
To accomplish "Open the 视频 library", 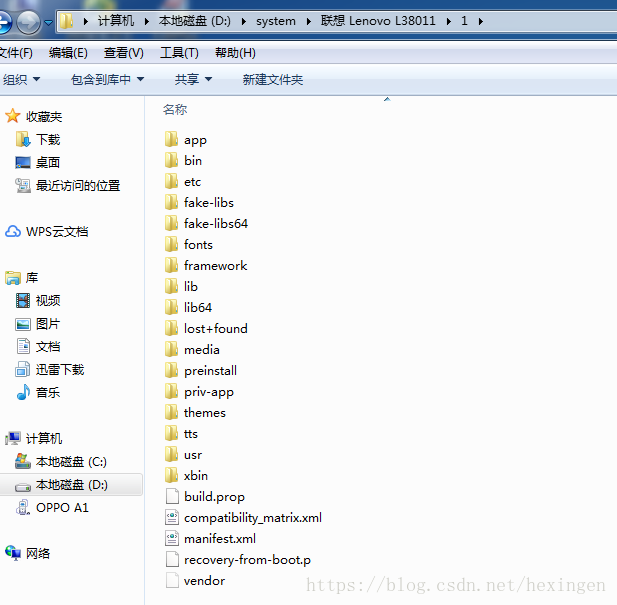I will point(48,301).
